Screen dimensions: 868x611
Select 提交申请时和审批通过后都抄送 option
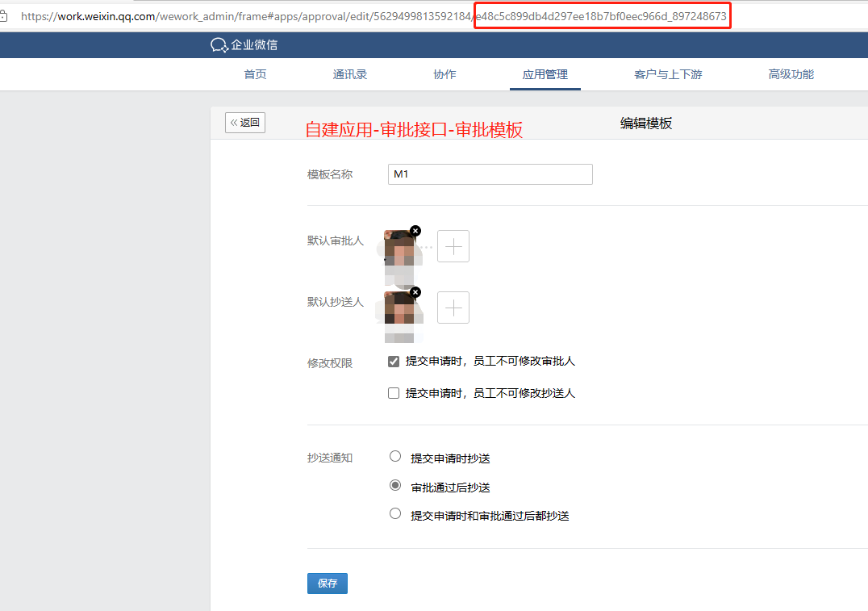pyautogui.click(x=395, y=513)
